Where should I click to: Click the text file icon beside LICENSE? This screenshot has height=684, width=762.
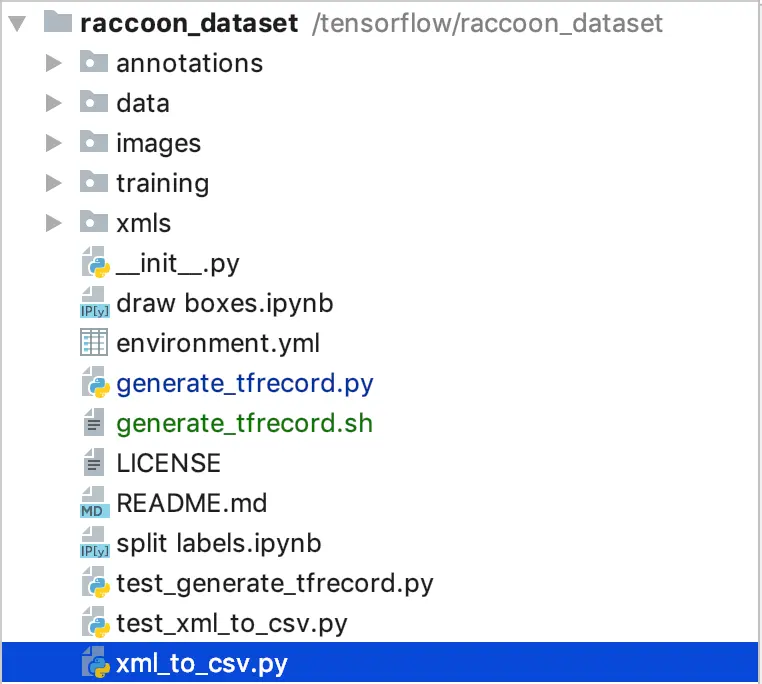click(94, 463)
